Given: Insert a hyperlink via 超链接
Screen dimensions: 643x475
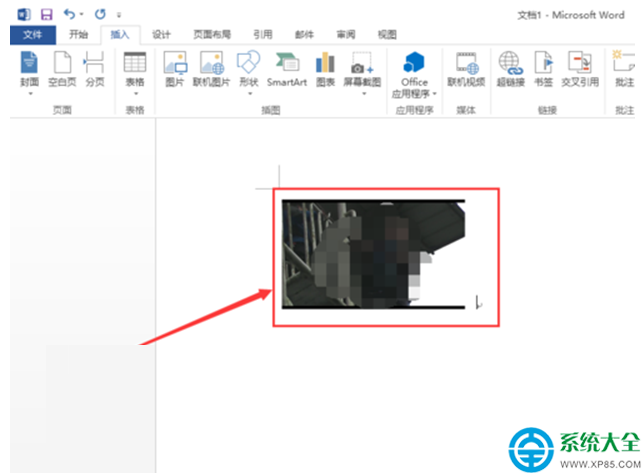Looking at the screenshot, I should [x=511, y=70].
